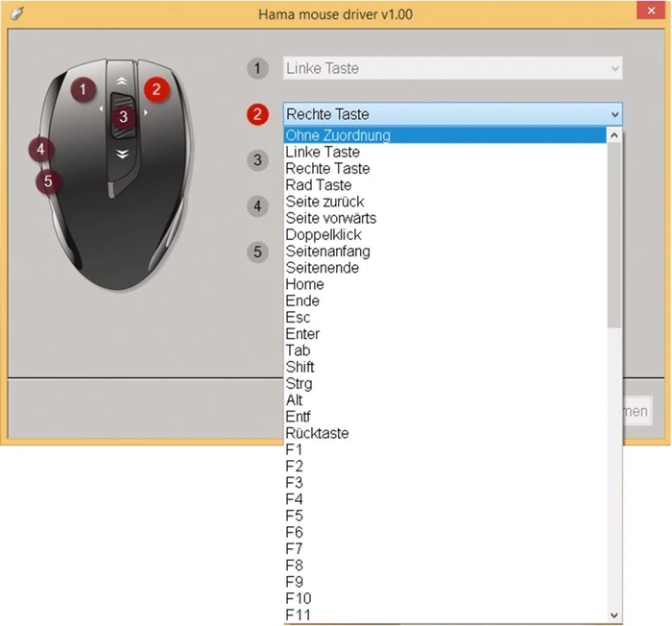Select 'F9' in the list
This screenshot has width=672, height=626.
pyautogui.click(x=444, y=582)
